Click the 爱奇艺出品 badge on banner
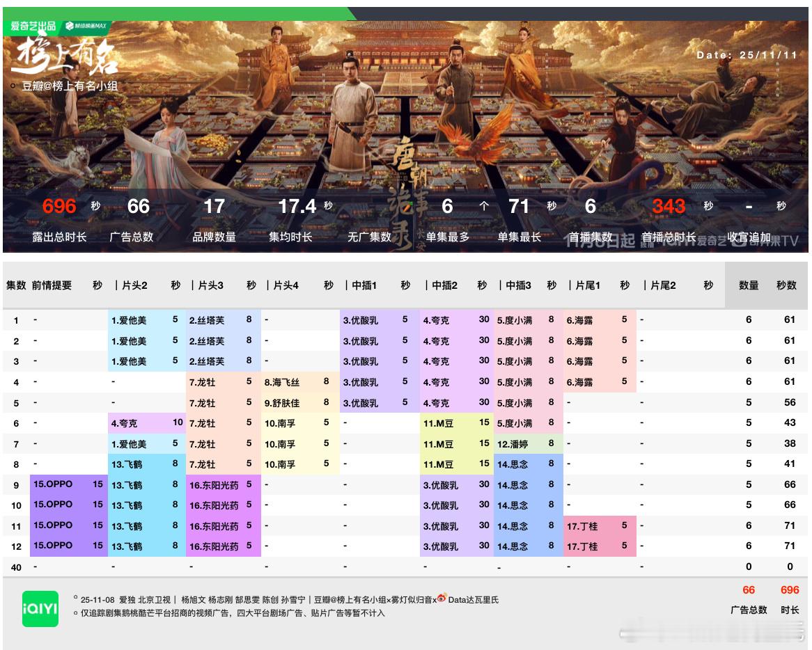 coord(33,26)
